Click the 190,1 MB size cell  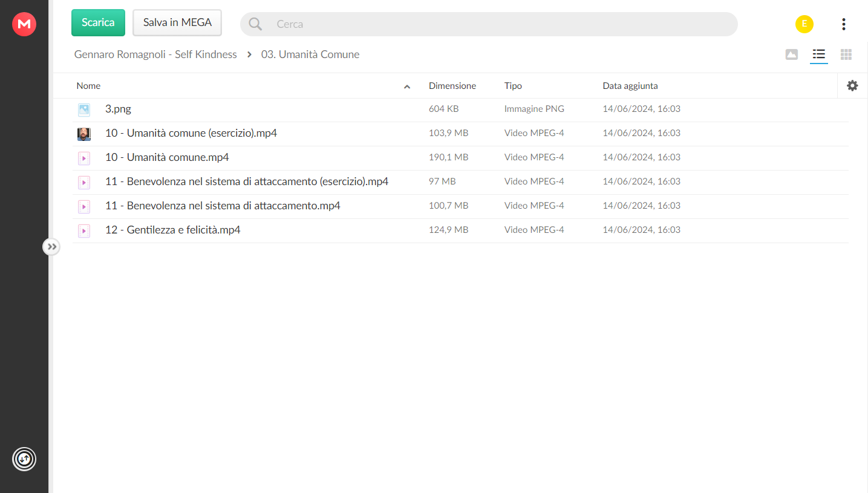point(448,157)
